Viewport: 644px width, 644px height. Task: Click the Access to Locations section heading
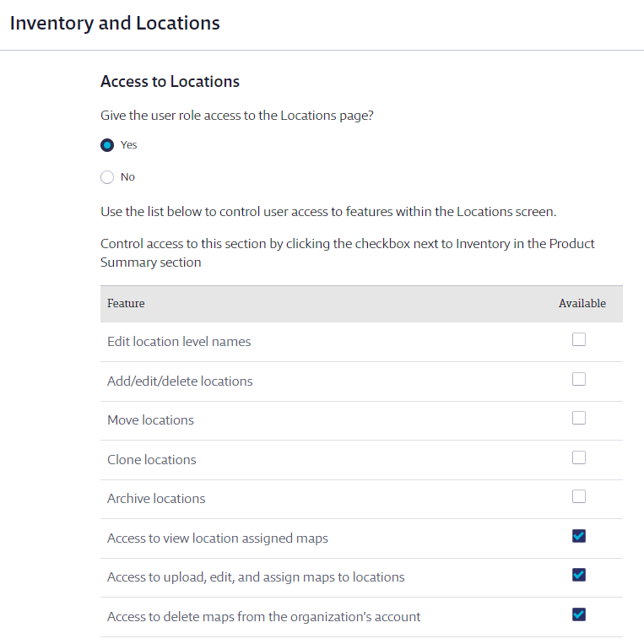[170, 81]
